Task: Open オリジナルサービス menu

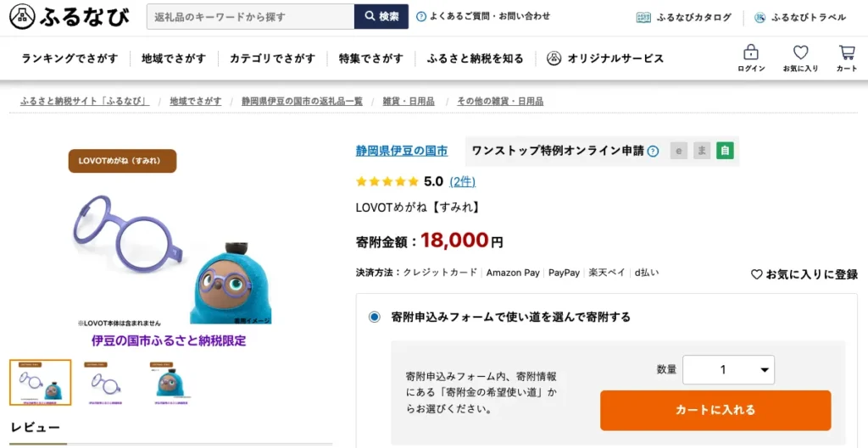Action: pyautogui.click(x=605, y=58)
